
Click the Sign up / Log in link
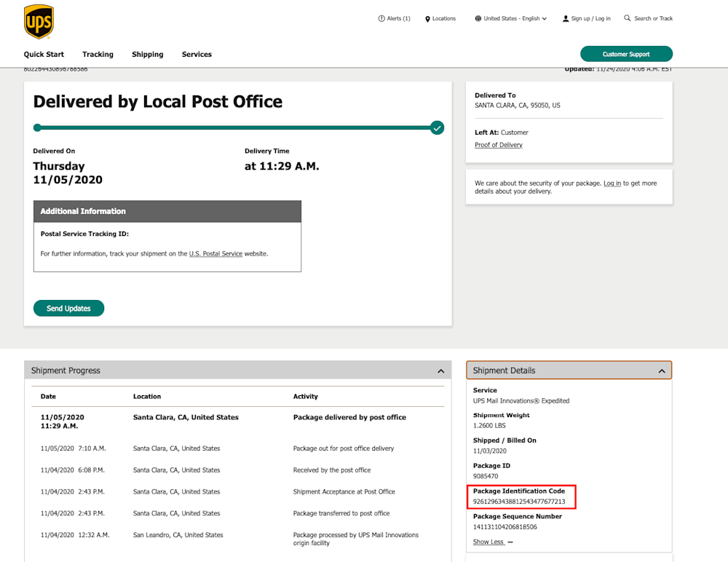click(590, 19)
